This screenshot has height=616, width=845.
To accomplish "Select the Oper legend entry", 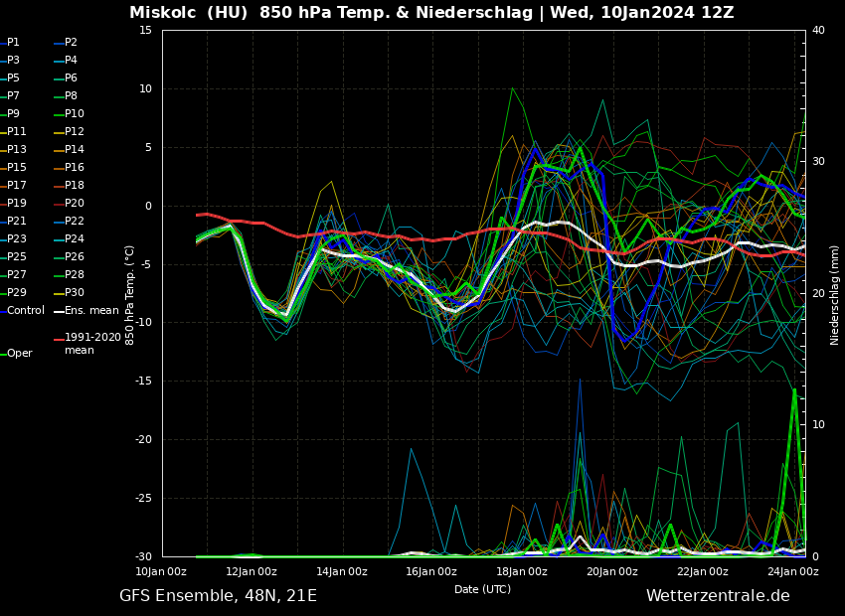I will click(x=20, y=354).
